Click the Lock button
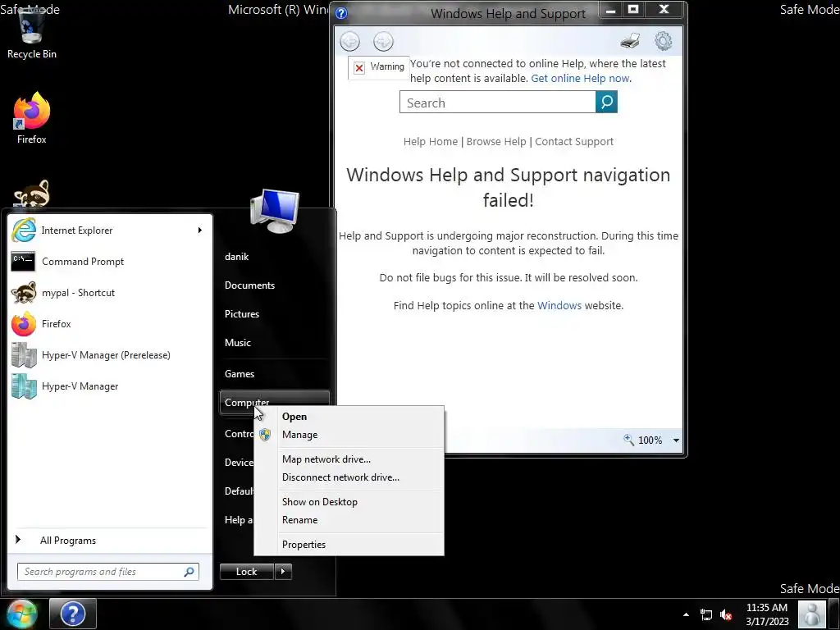 [x=247, y=572]
